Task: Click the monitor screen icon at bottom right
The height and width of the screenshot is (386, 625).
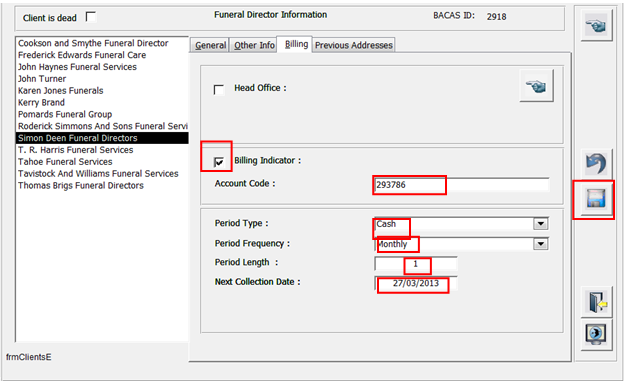Action: 596,335
